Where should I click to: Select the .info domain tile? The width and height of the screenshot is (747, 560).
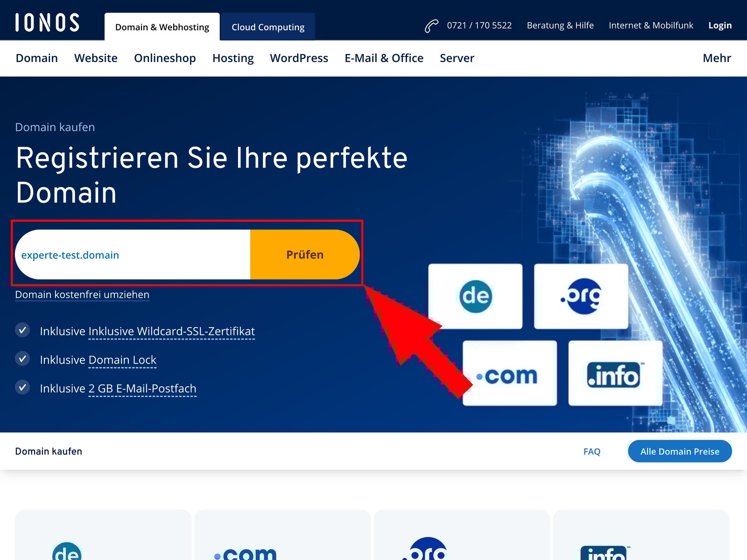point(614,373)
